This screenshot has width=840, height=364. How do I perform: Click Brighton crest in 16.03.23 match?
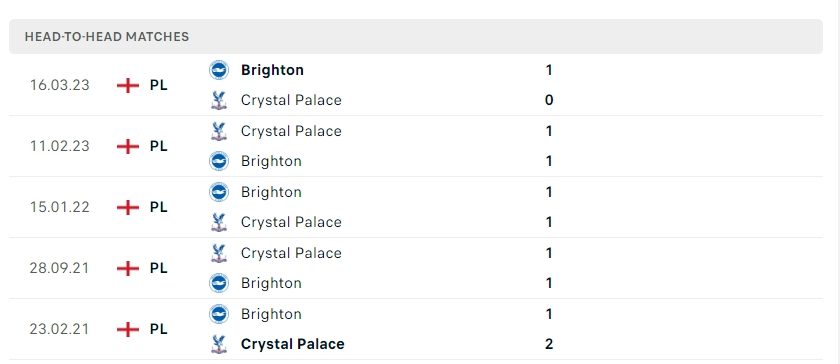pos(219,70)
